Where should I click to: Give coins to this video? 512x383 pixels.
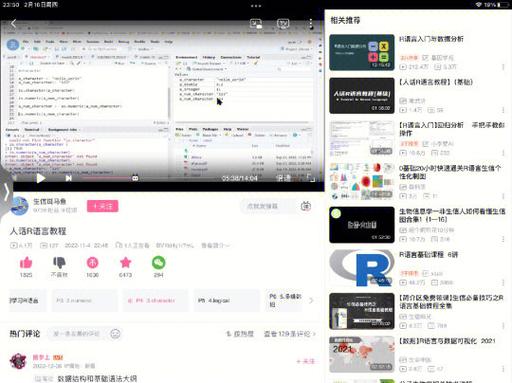point(92,263)
